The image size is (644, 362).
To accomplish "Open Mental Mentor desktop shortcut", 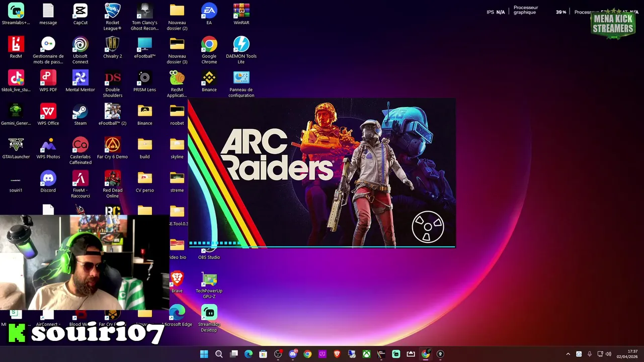I will (x=80, y=81).
